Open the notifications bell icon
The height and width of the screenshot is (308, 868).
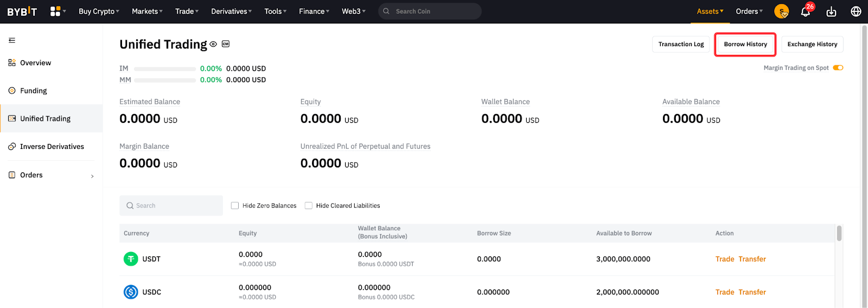coord(806,11)
